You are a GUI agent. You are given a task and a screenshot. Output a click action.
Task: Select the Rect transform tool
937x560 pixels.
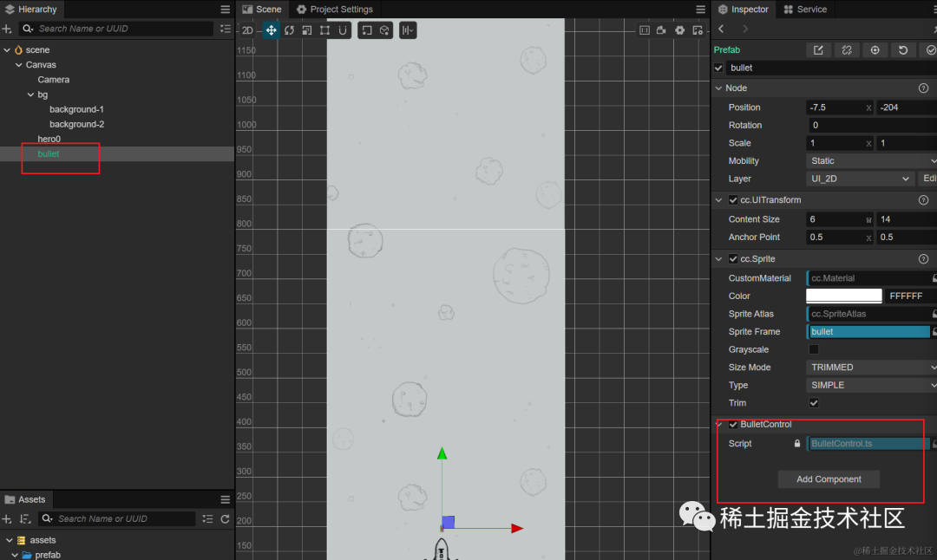click(325, 30)
